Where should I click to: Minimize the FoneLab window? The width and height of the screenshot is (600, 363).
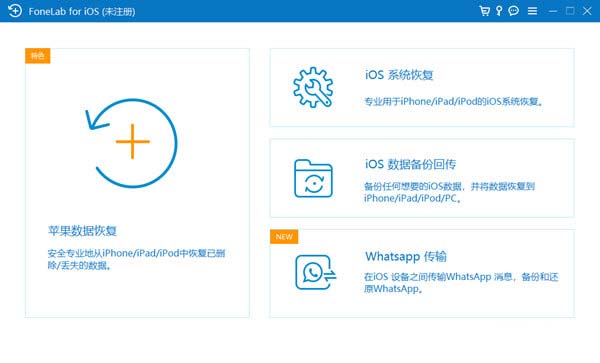(553, 11)
